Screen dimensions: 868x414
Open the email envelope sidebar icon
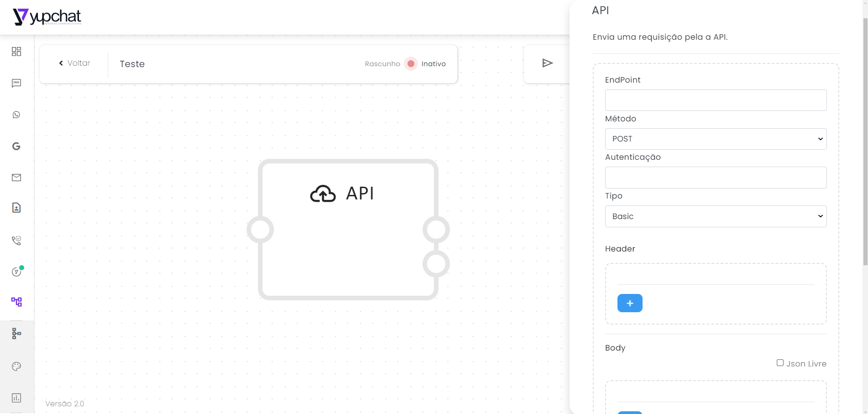pos(16,178)
